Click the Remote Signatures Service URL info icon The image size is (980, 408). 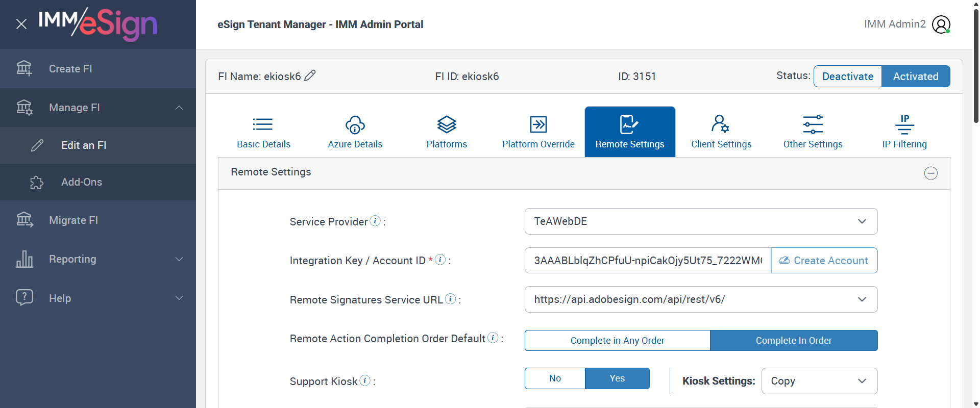pos(450,299)
